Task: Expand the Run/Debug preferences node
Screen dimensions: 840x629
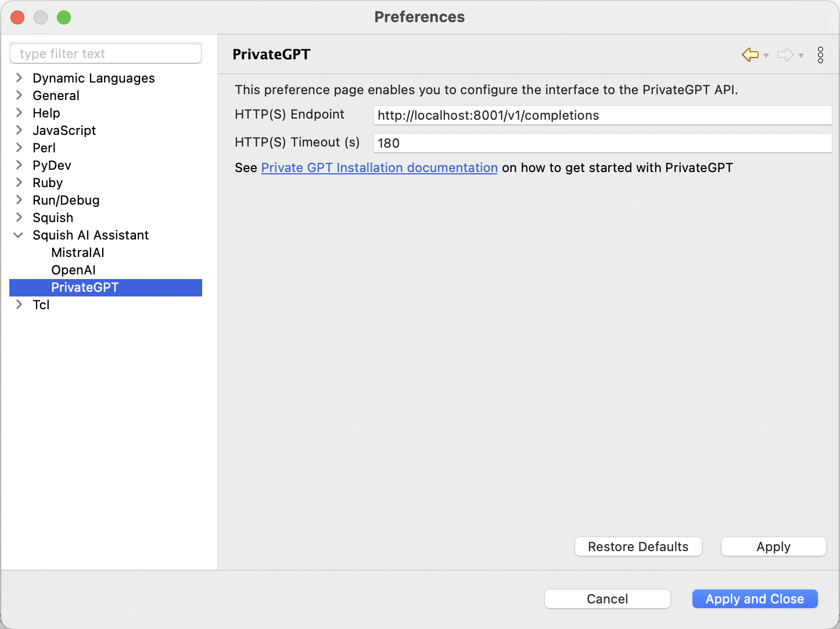Action: tap(19, 200)
